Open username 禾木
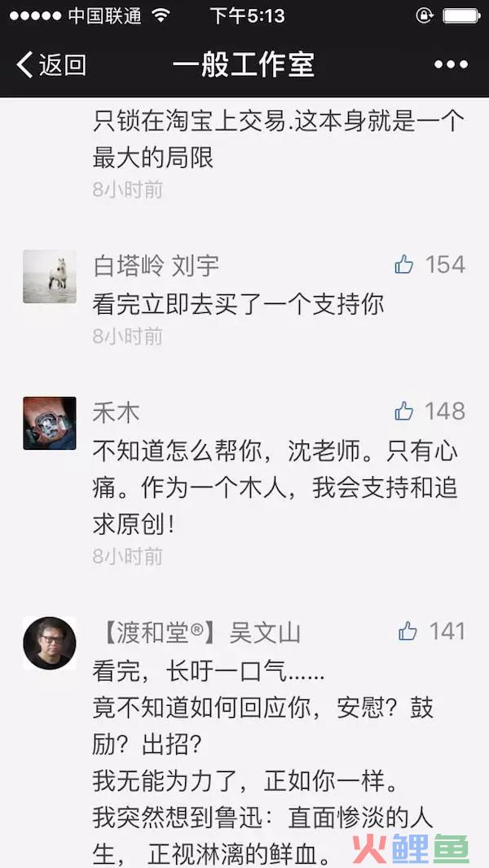The width and height of the screenshot is (489, 868). click(117, 413)
